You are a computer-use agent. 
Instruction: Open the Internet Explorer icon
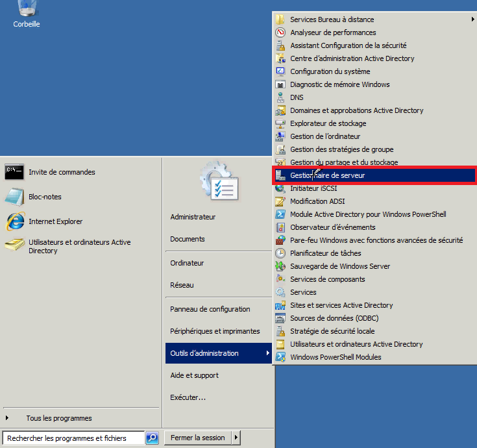tap(14, 221)
